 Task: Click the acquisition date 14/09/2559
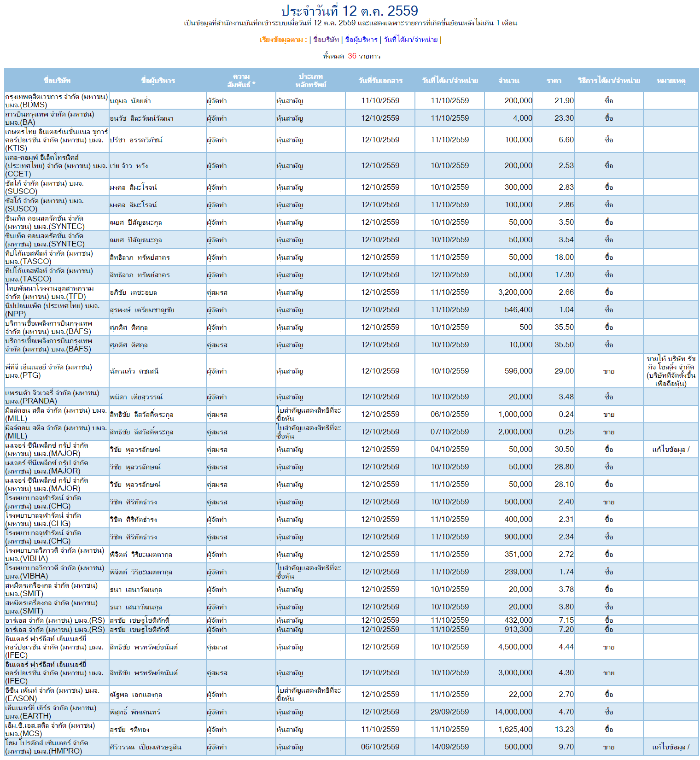pyautogui.click(x=449, y=747)
